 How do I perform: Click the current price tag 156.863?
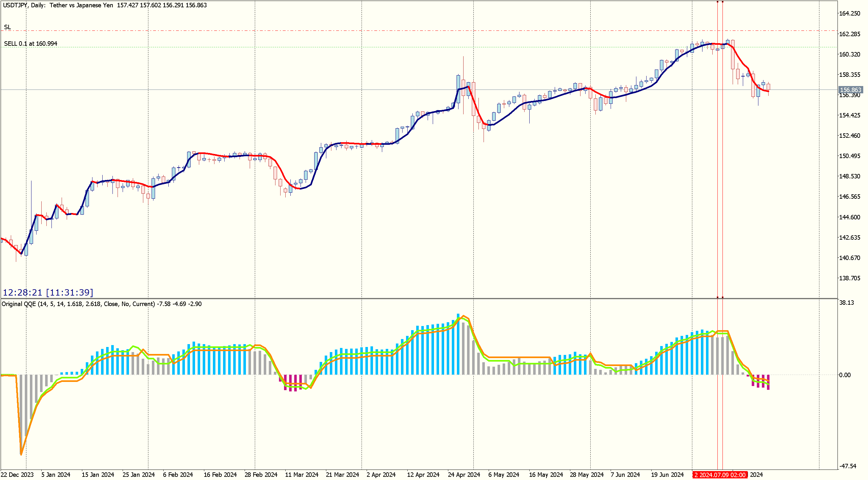click(850, 90)
